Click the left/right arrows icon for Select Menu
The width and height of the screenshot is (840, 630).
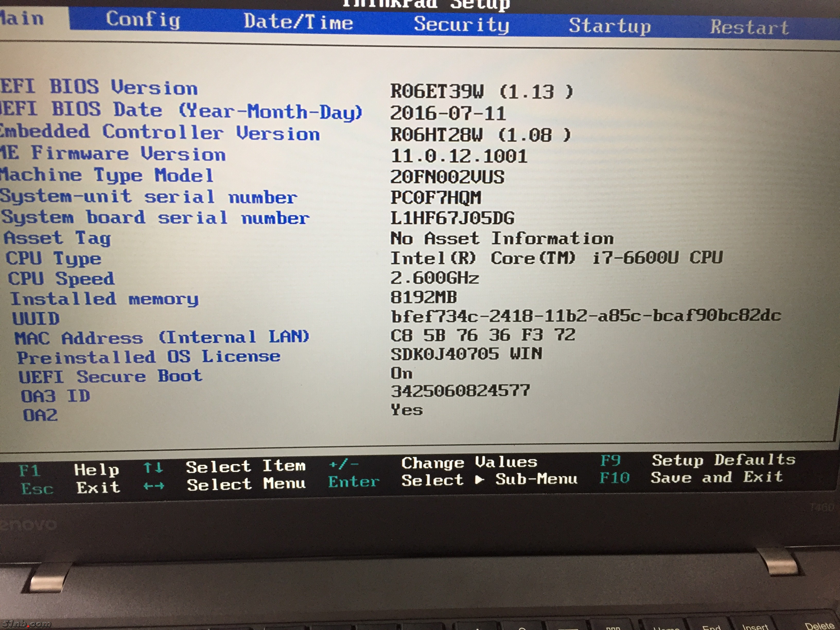[x=153, y=486]
